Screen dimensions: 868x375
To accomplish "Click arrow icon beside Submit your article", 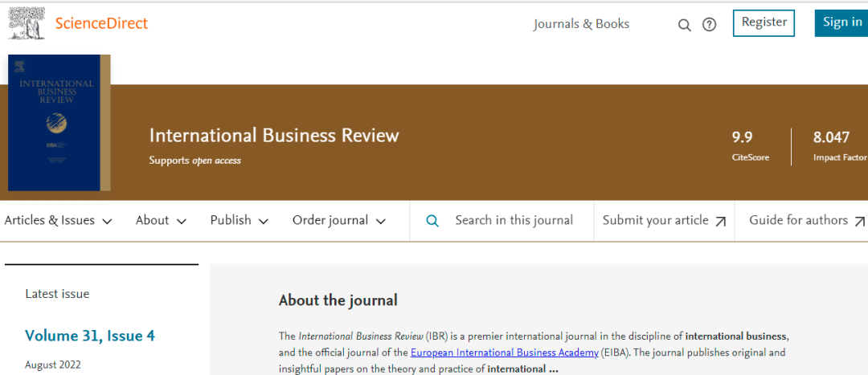I will (721, 222).
